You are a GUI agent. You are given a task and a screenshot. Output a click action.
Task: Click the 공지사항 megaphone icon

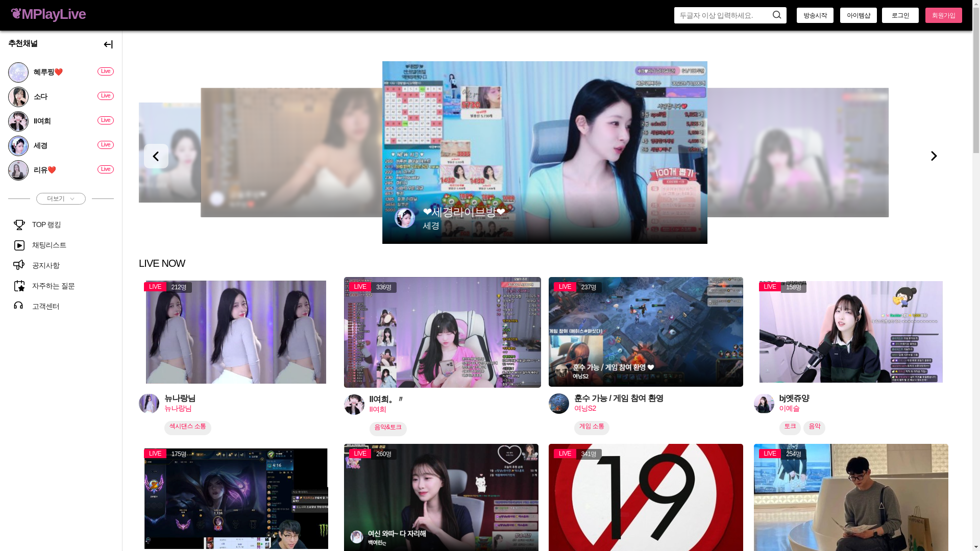pos(19,265)
